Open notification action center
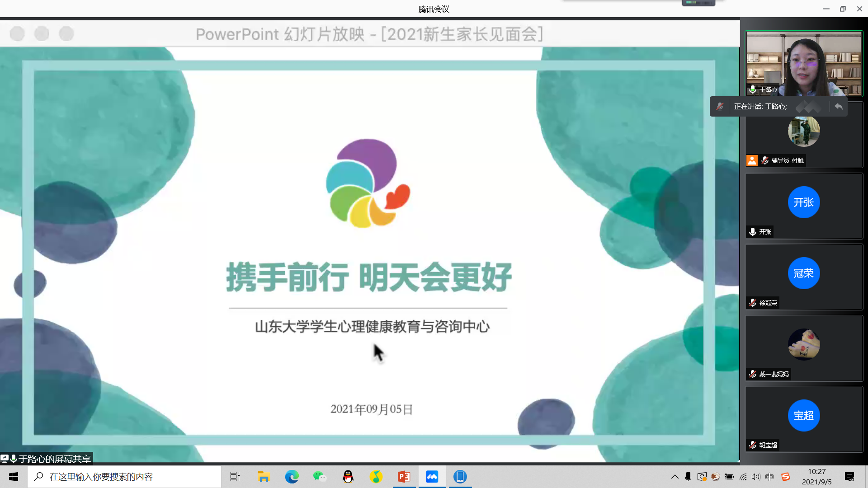Screen dimensions: 868x488 click(x=849, y=477)
